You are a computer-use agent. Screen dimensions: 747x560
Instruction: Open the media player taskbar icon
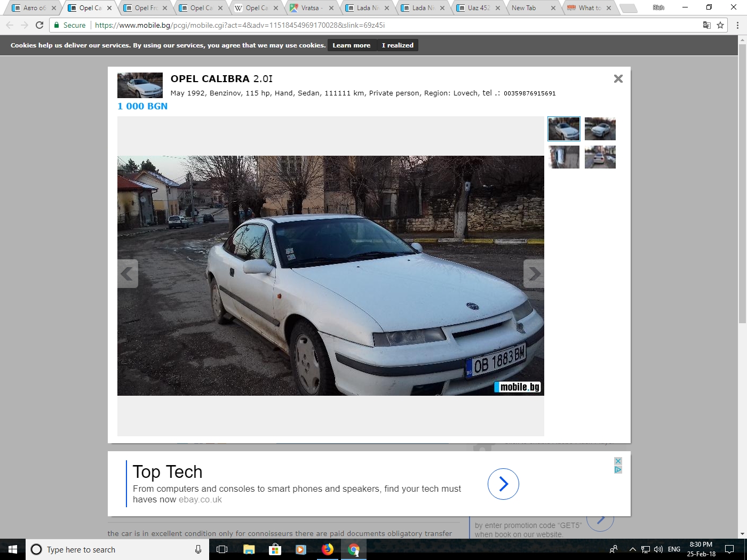[x=301, y=549]
